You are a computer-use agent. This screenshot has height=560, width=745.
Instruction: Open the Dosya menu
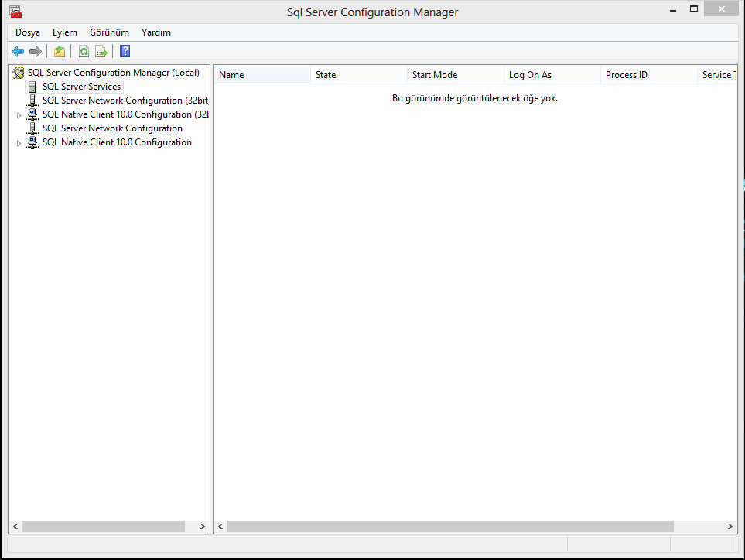point(28,32)
